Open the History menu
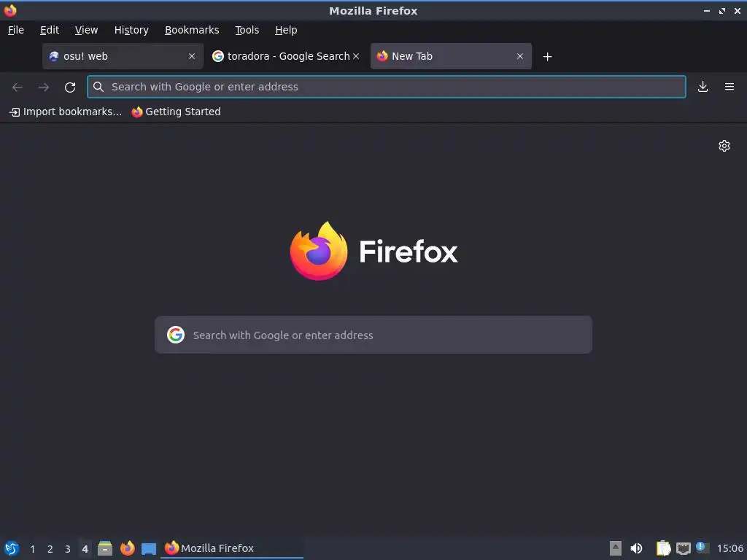The image size is (747, 560). [x=131, y=30]
